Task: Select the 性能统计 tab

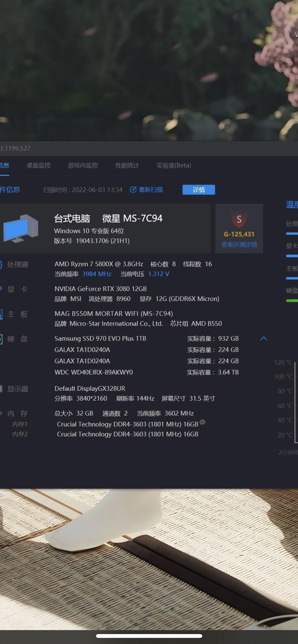Action: click(127, 166)
